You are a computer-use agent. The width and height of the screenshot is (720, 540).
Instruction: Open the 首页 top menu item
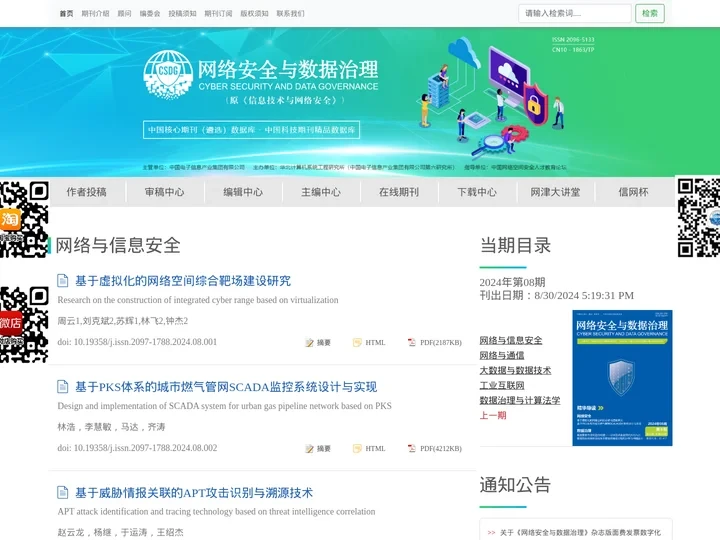[66, 13]
